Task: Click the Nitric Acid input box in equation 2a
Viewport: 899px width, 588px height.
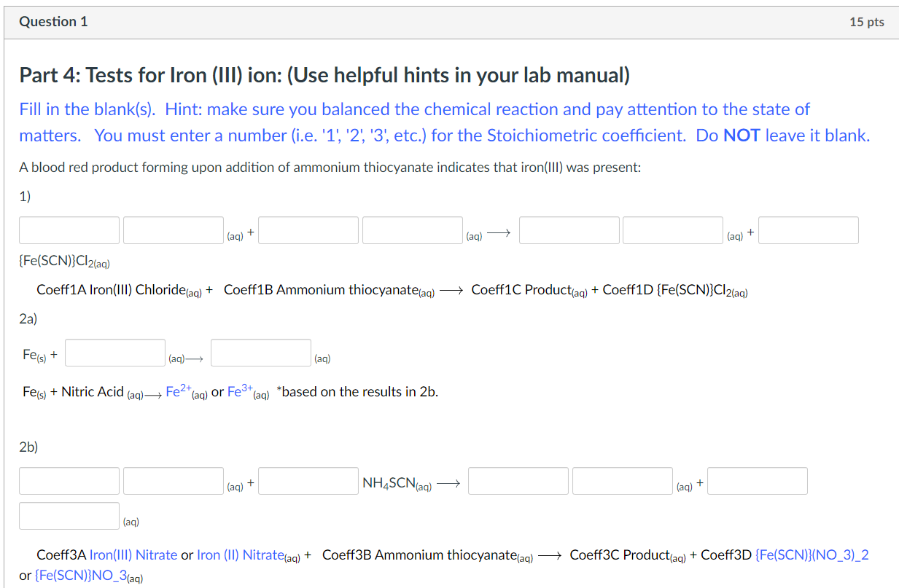Action: pyautogui.click(x=114, y=352)
